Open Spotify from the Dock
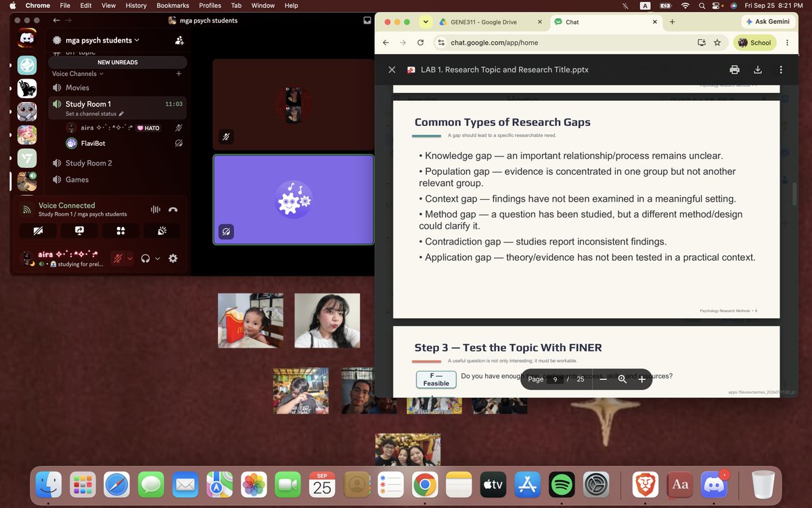Image resolution: width=812 pixels, height=508 pixels. click(561, 484)
